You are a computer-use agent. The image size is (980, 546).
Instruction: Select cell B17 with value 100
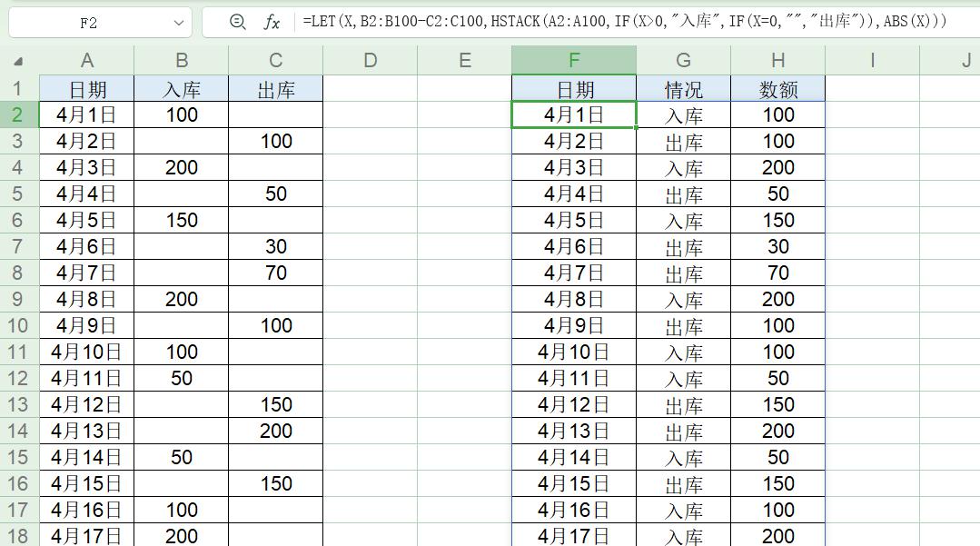182,510
